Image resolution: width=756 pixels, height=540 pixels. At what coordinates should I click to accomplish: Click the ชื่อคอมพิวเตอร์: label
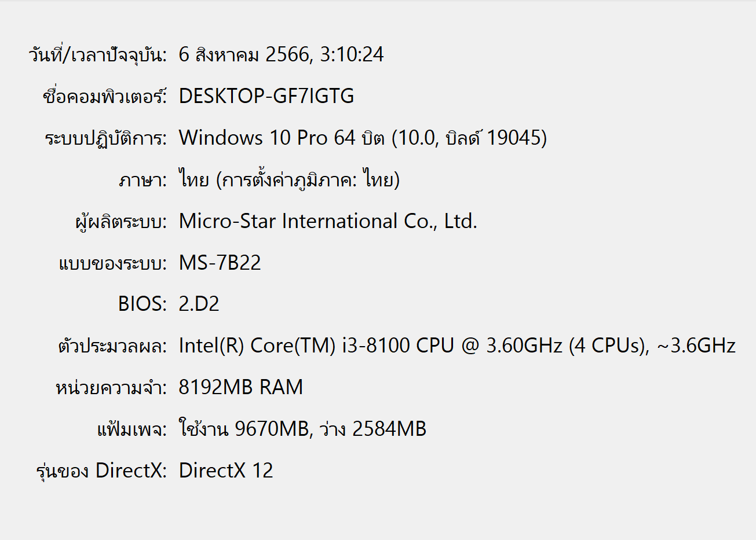[x=104, y=97]
